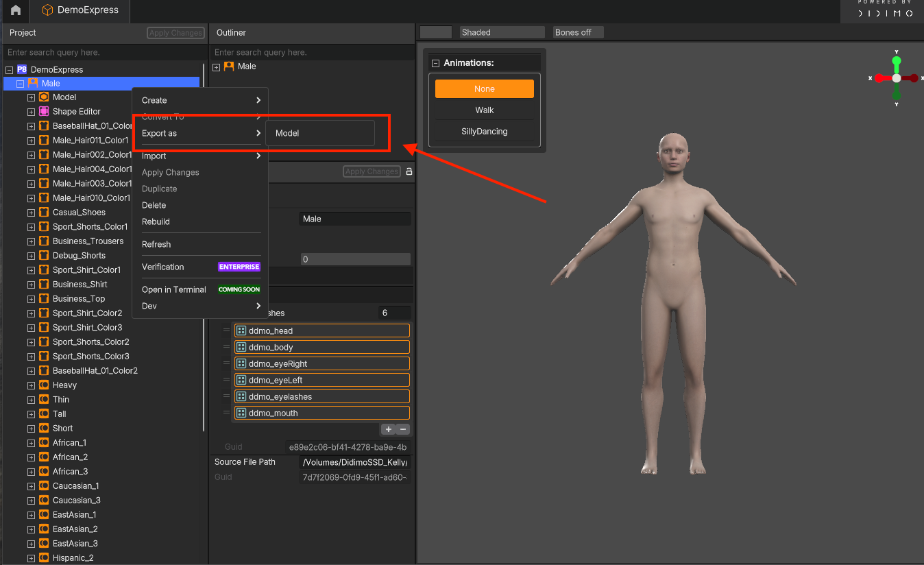Click the ddmo_eyeLeft mesh grid icon
Image resolution: width=924 pixels, height=565 pixels.
point(241,380)
